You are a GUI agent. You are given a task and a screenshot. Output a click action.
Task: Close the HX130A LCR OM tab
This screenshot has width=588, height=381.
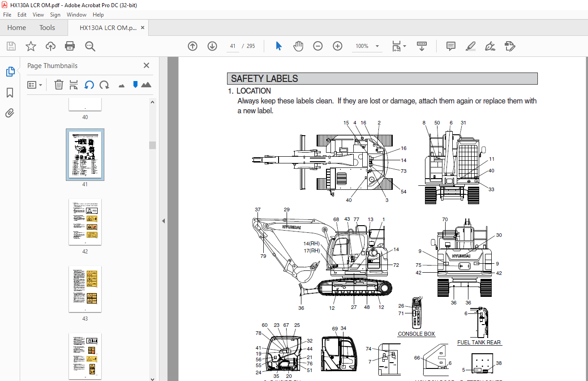pos(143,28)
